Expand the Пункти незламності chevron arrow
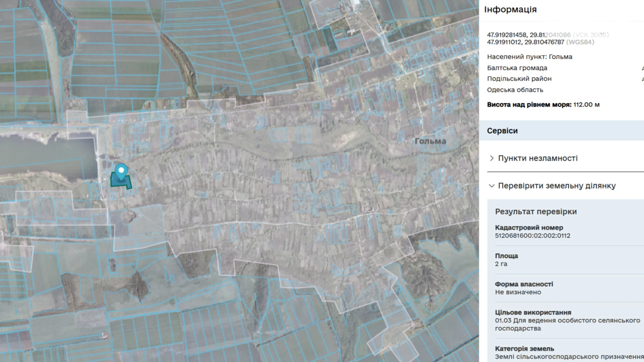Viewport: 644px width, 362px height. pos(492,158)
